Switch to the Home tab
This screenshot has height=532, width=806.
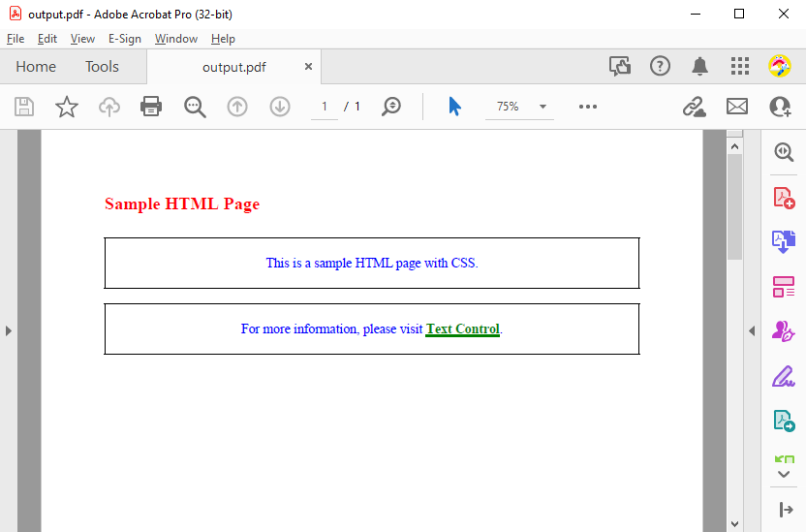(36, 66)
